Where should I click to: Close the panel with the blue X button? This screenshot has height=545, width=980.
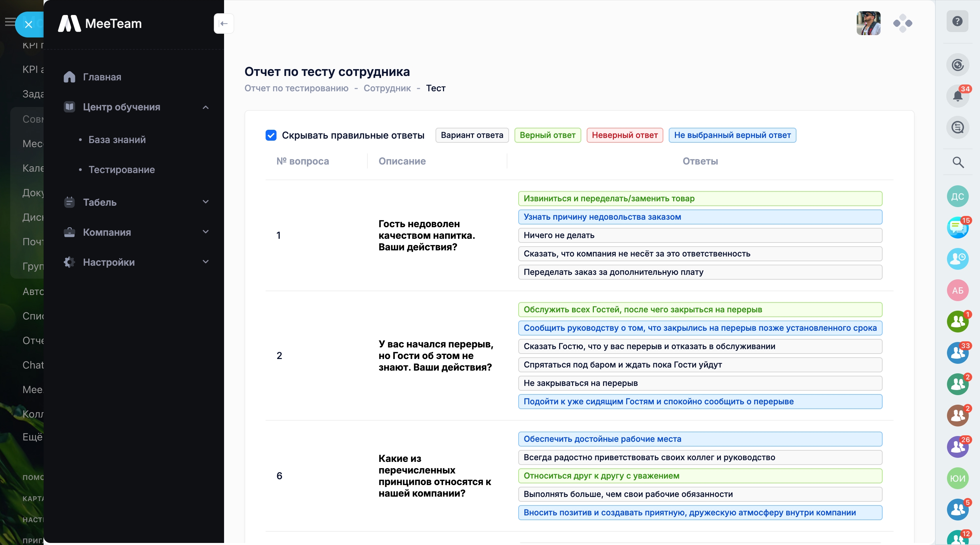29,25
